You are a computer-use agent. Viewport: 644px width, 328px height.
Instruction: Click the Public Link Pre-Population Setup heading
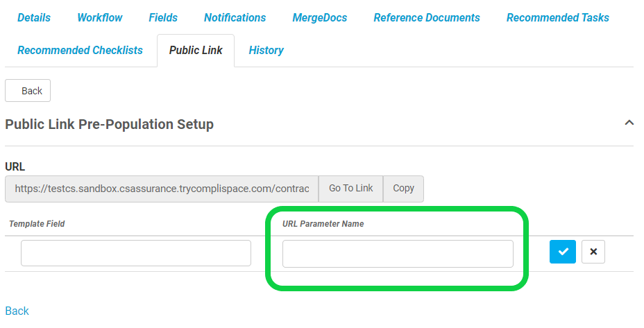[x=109, y=124]
